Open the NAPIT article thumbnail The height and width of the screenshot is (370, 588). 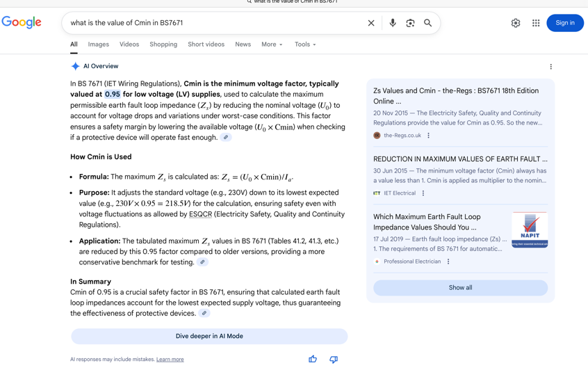(x=530, y=230)
